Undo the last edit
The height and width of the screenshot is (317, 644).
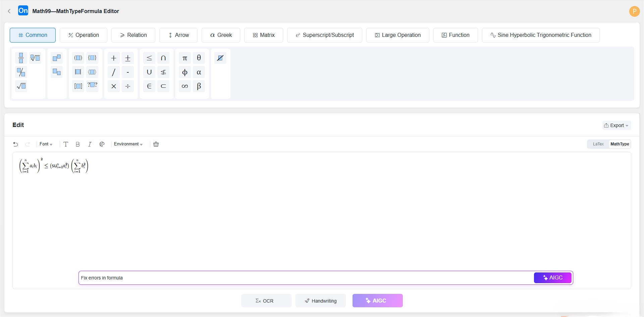15,144
